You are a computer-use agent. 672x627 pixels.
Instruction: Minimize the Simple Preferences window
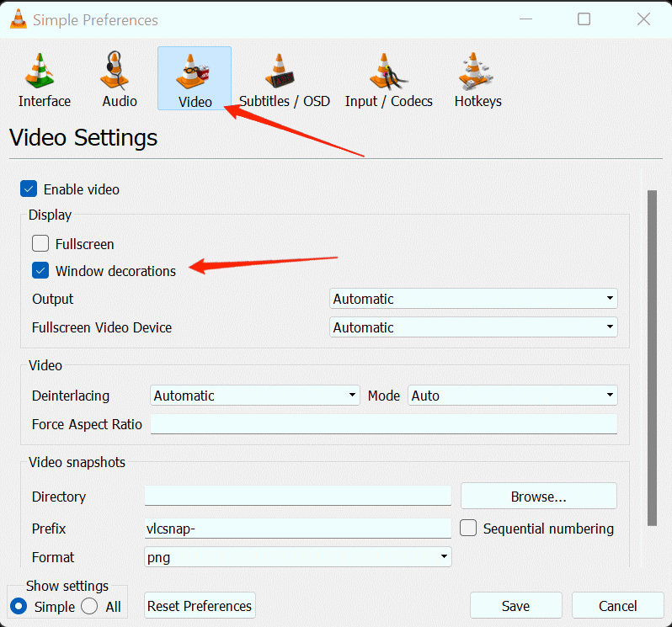click(525, 19)
